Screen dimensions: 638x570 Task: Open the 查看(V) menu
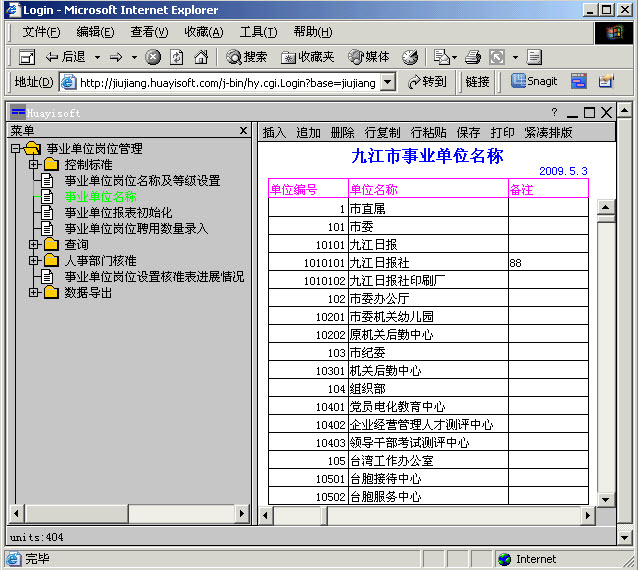point(149,32)
